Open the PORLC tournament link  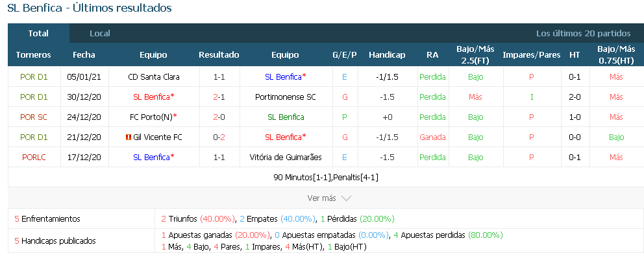pyautogui.click(x=34, y=157)
